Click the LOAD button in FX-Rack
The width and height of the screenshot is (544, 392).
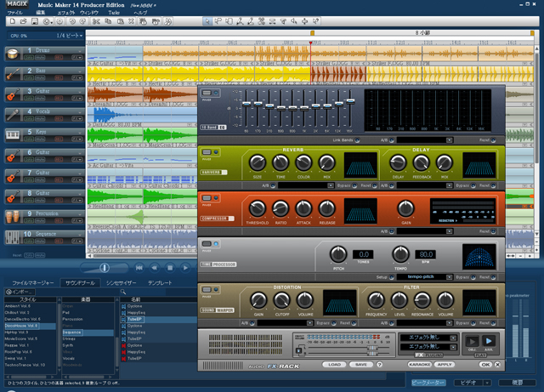pos(334,365)
